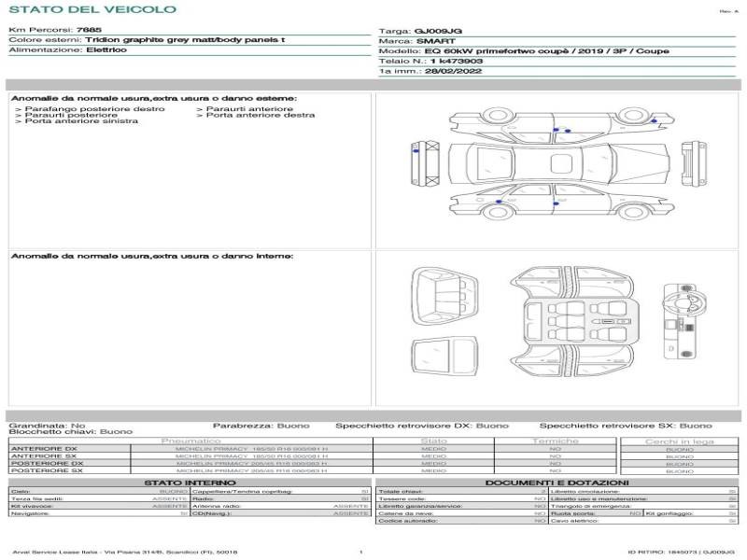This screenshot has height=560, width=747.
Task: Click the 'Terza fila sedili' row
Action: 99,498
